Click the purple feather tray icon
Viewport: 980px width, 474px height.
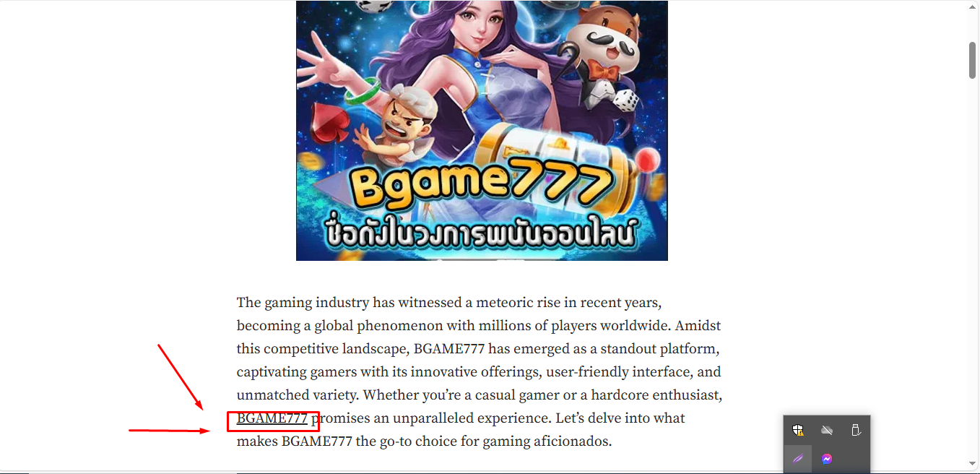pyautogui.click(x=798, y=459)
